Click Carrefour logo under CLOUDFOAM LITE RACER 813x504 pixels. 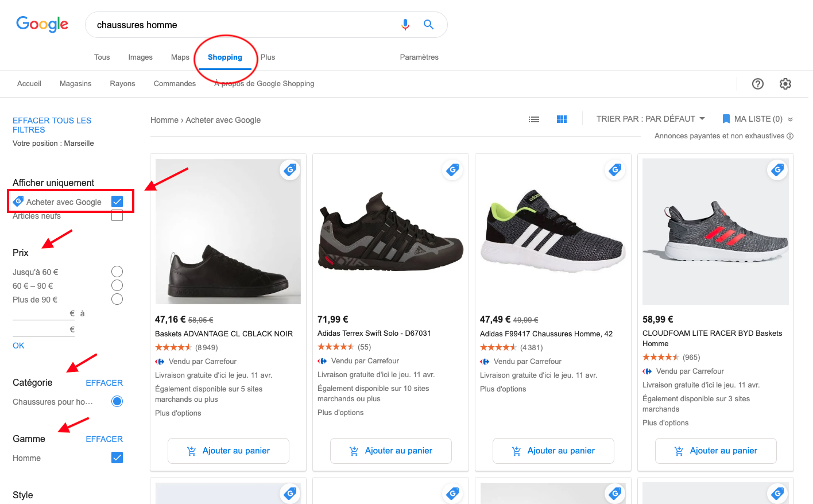coord(647,371)
